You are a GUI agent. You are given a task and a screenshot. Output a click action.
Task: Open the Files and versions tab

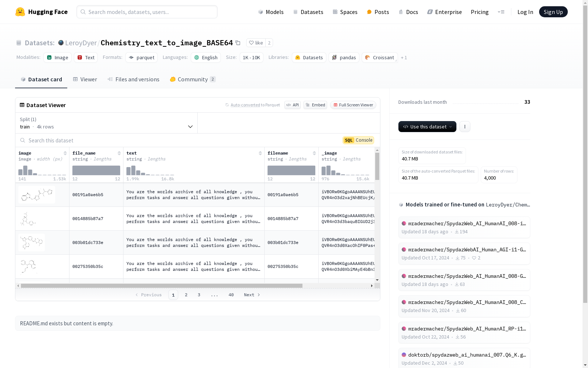(x=133, y=79)
